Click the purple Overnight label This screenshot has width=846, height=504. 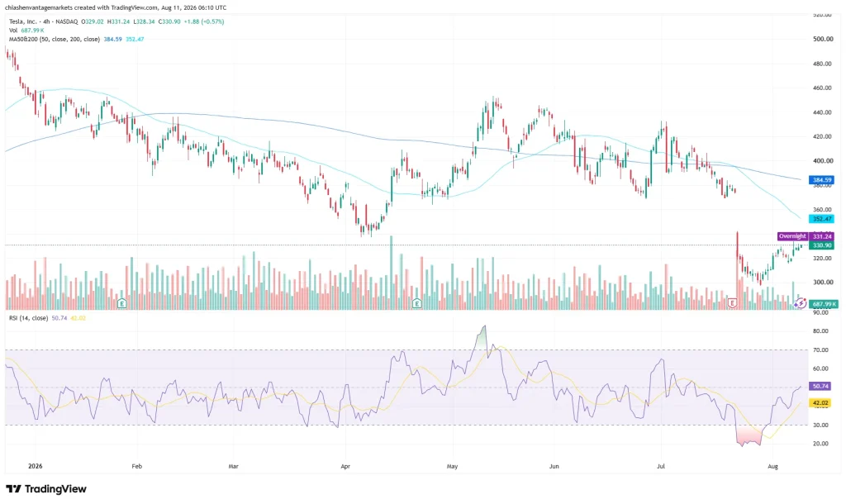[x=792, y=236]
